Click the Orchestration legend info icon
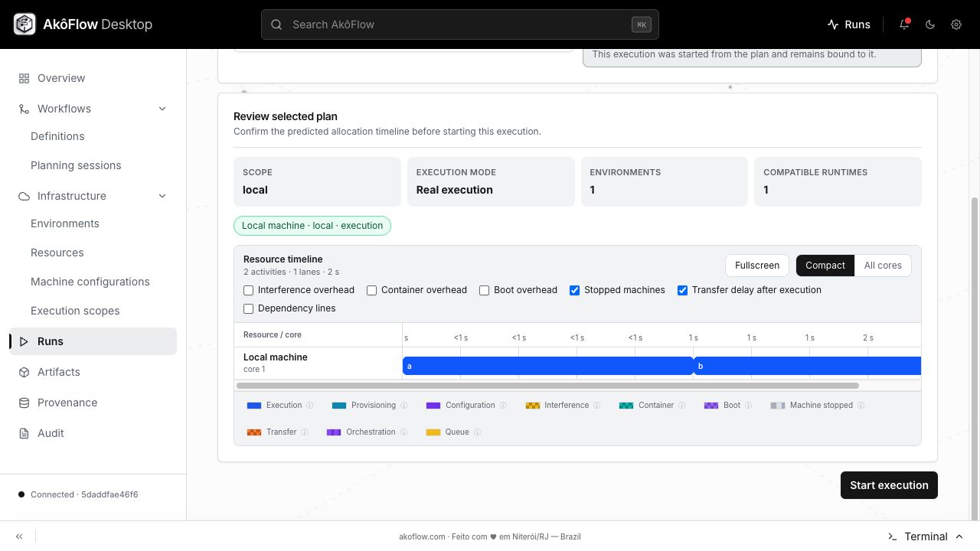The image size is (980, 551). (x=403, y=432)
